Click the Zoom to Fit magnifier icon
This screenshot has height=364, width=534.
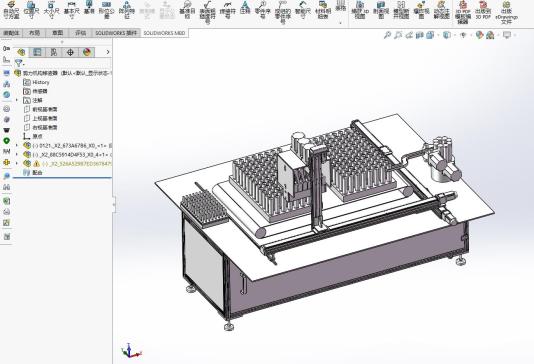tap(387, 35)
